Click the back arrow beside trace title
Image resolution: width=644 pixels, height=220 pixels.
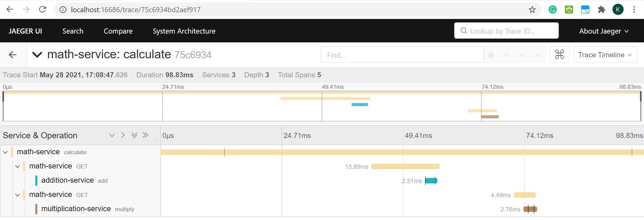click(13, 55)
